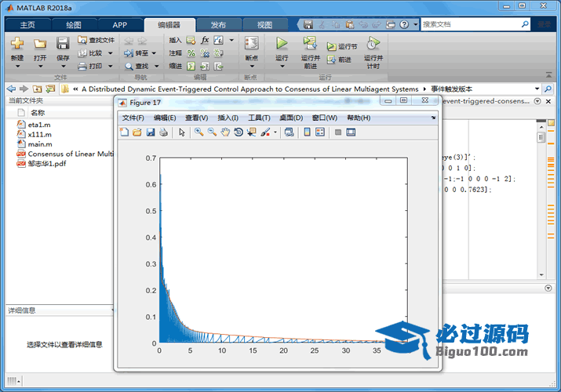The height and width of the screenshot is (392, 561).
Task: Click Run Section (运行节) button
Action: (x=341, y=46)
